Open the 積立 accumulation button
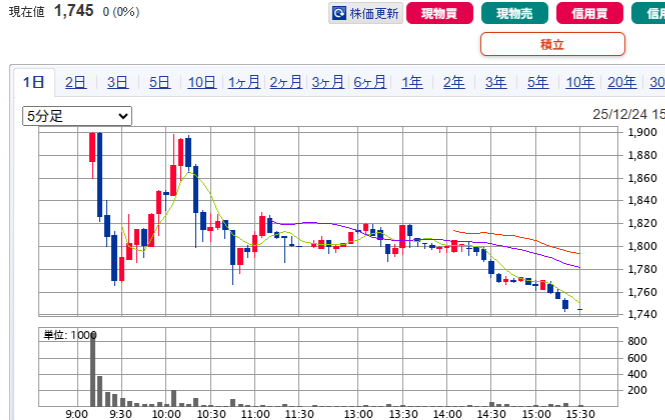Image resolution: width=665 pixels, height=420 pixels. (x=552, y=44)
